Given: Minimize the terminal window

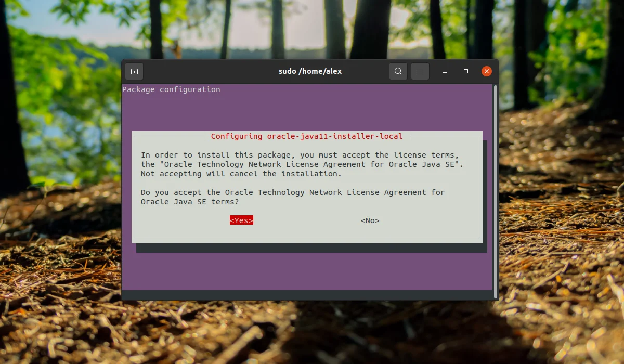Looking at the screenshot, I should pyautogui.click(x=446, y=71).
